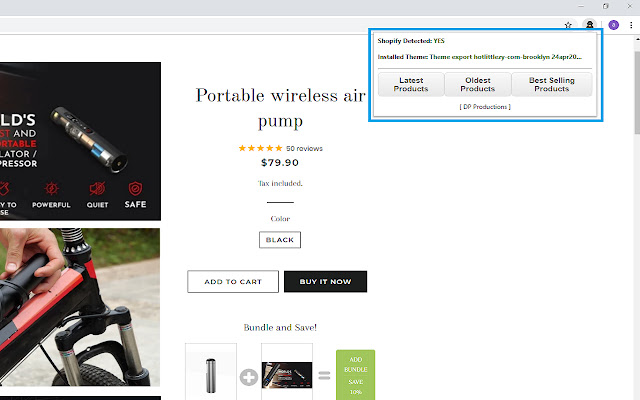Show Oldest Products
The image size is (640, 400).
coord(478,84)
